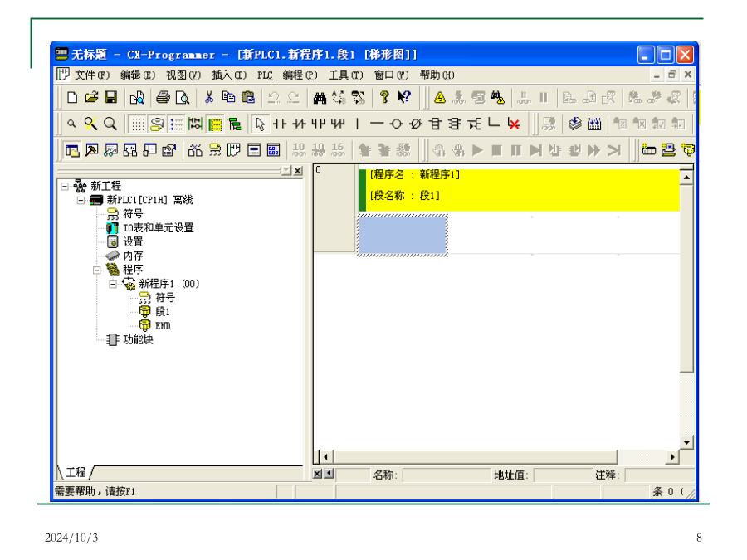The width and height of the screenshot is (747, 560).
Task: Select IO表和单元设置 in tree
Action: (159, 228)
